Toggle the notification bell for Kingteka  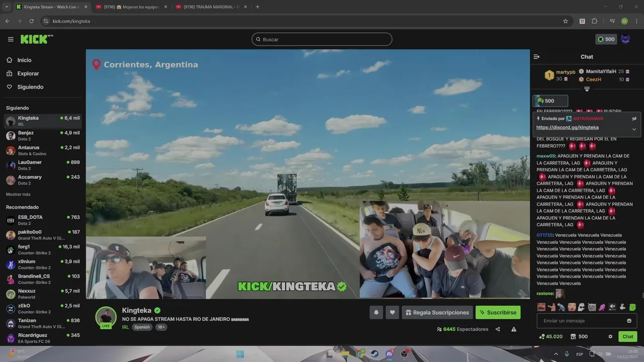click(x=376, y=312)
